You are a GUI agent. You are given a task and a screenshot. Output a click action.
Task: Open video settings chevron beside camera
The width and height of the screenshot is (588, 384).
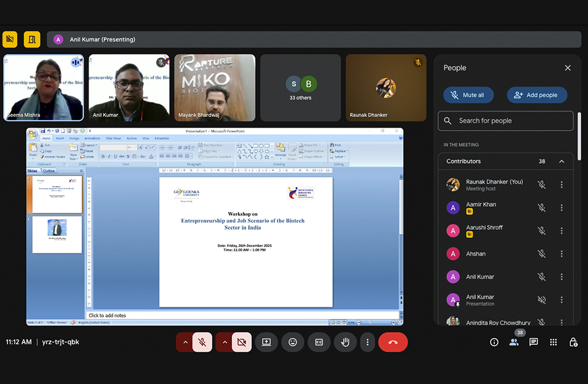[x=224, y=342]
